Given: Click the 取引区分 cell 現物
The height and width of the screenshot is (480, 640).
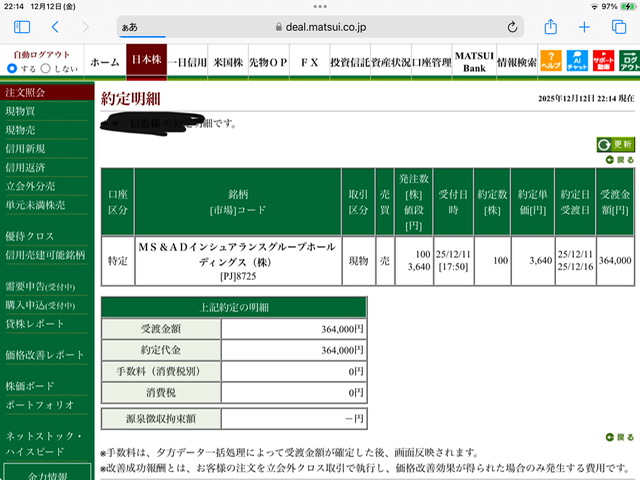Looking at the screenshot, I should click(358, 260).
